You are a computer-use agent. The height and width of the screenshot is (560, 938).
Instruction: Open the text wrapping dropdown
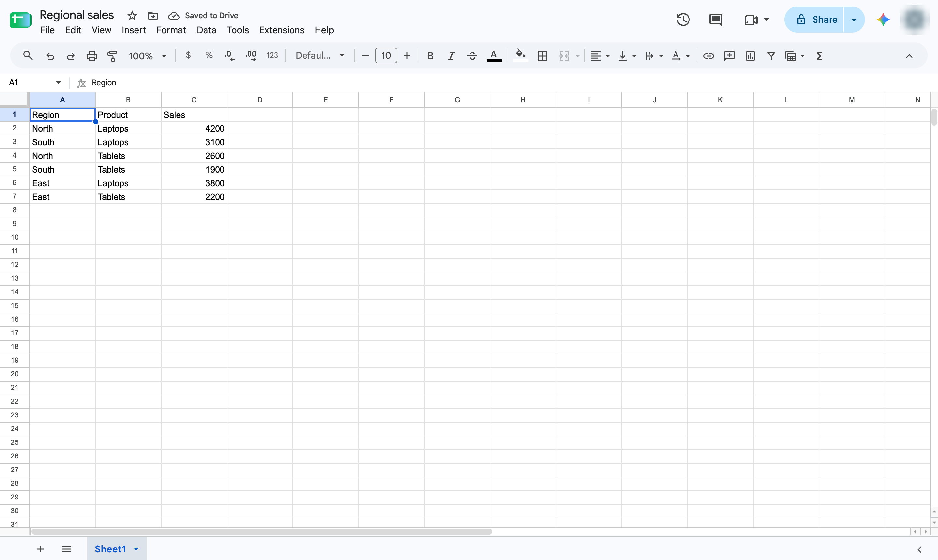coord(654,56)
